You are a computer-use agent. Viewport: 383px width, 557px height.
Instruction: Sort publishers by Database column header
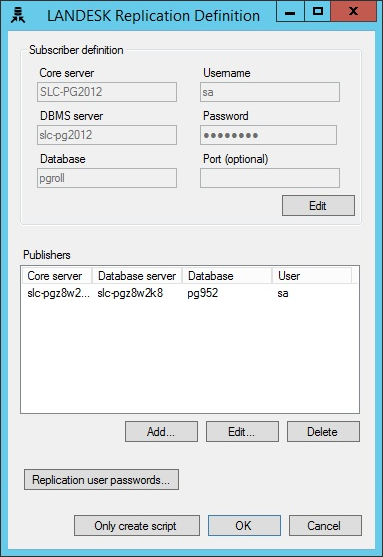[227, 276]
